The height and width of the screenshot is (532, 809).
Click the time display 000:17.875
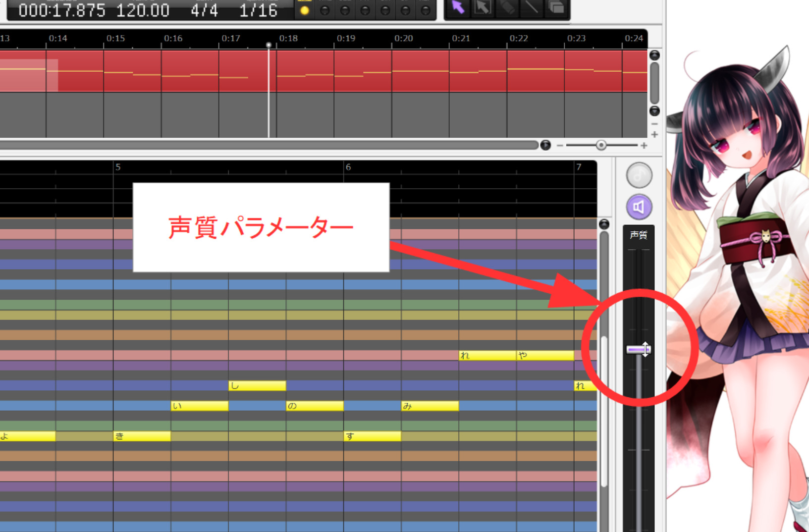click(62, 10)
